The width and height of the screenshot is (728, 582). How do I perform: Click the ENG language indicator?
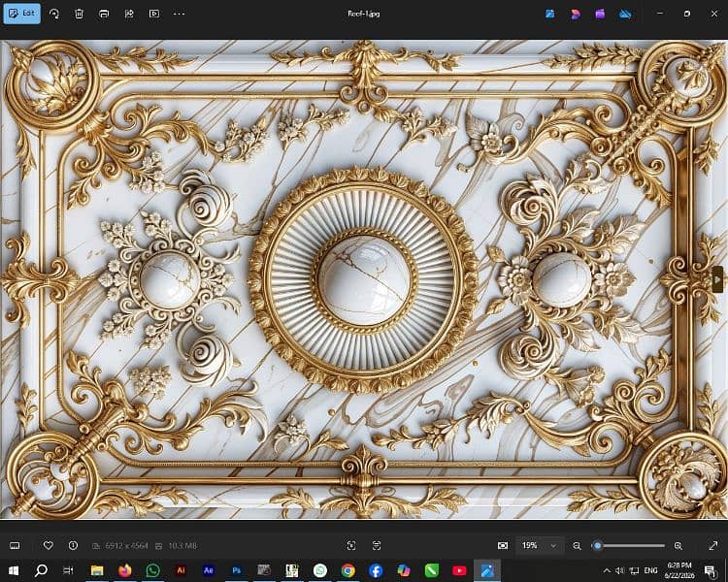pos(651,570)
